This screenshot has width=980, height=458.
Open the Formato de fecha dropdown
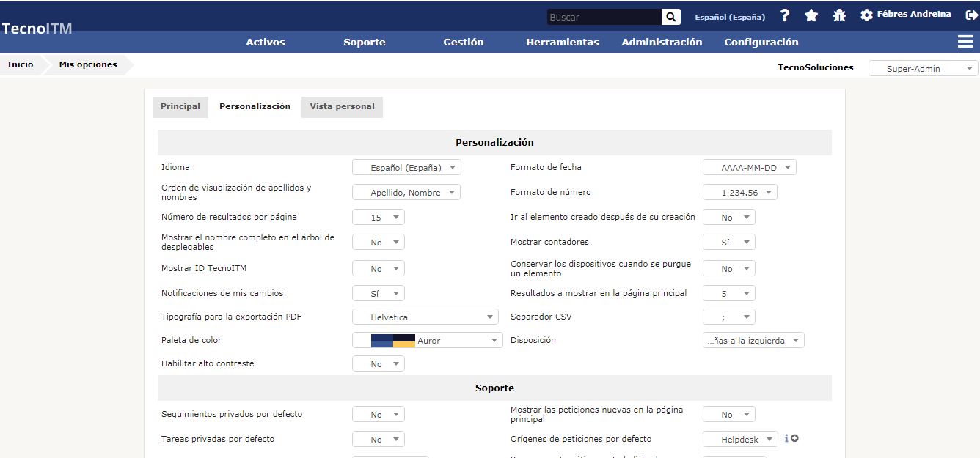(749, 167)
